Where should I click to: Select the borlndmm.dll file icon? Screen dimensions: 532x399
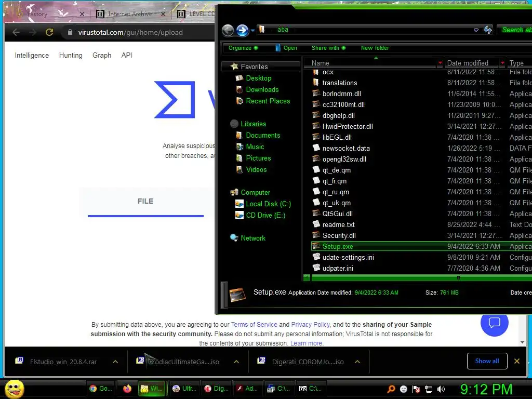coord(316,94)
